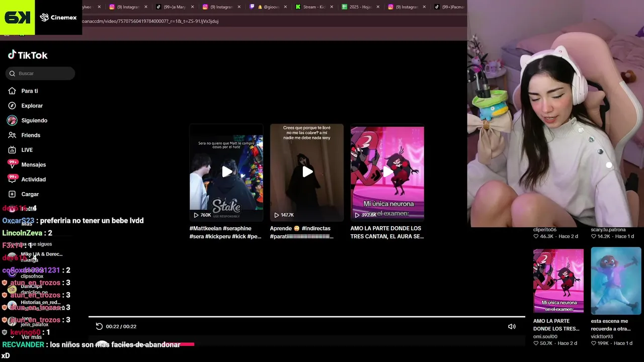The height and width of the screenshot is (362, 644).
Task: Open the Mi única neurona sidebar thumbnail
Action: pyautogui.click(x=558, y=281)
